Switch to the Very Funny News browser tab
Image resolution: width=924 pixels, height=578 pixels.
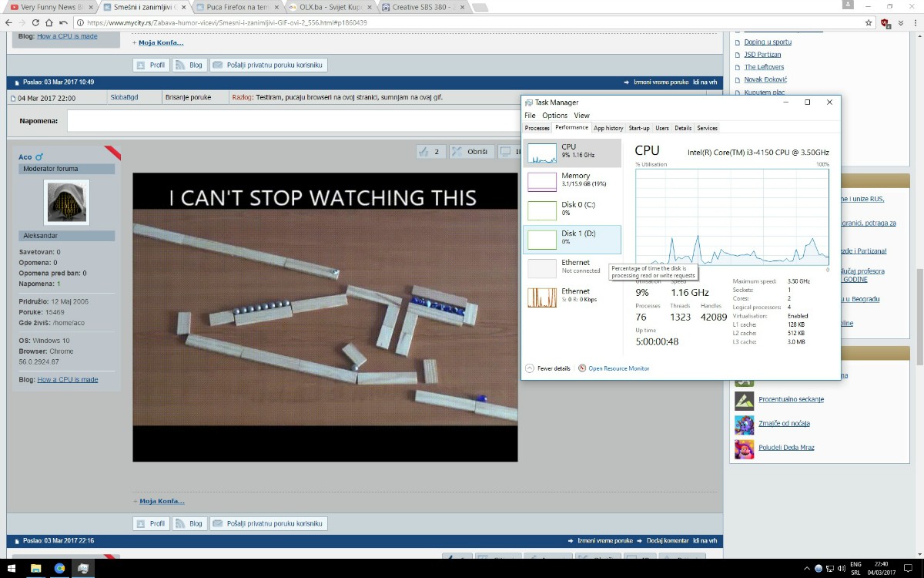[49, 7]
